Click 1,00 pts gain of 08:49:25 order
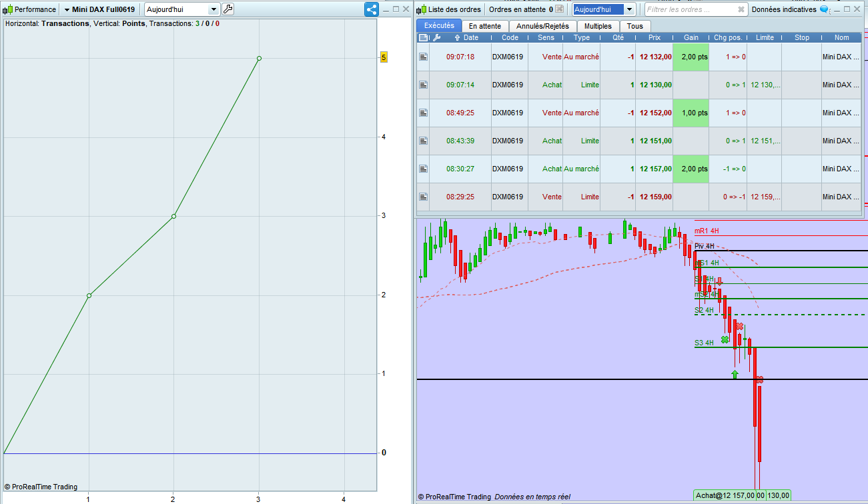The image size is (868, 504). tap(691, 113)
